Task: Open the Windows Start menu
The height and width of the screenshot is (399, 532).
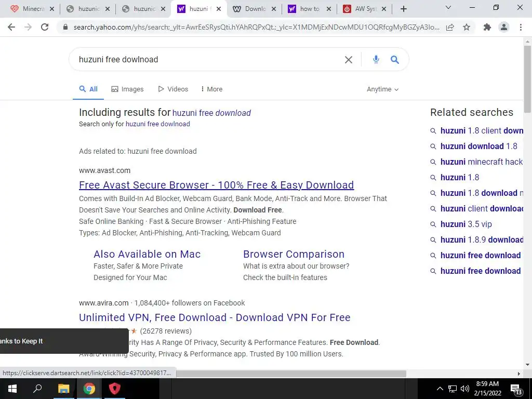Action: pos(12,389)
